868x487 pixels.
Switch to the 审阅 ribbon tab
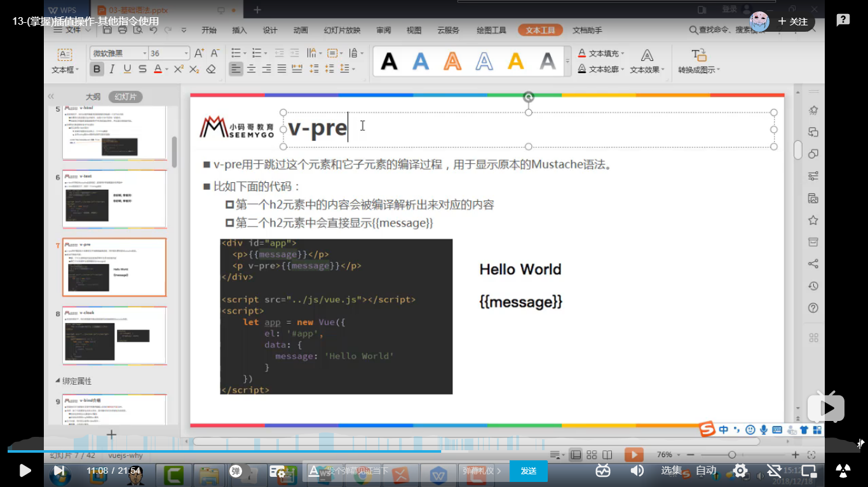click(x=383, y=30)
